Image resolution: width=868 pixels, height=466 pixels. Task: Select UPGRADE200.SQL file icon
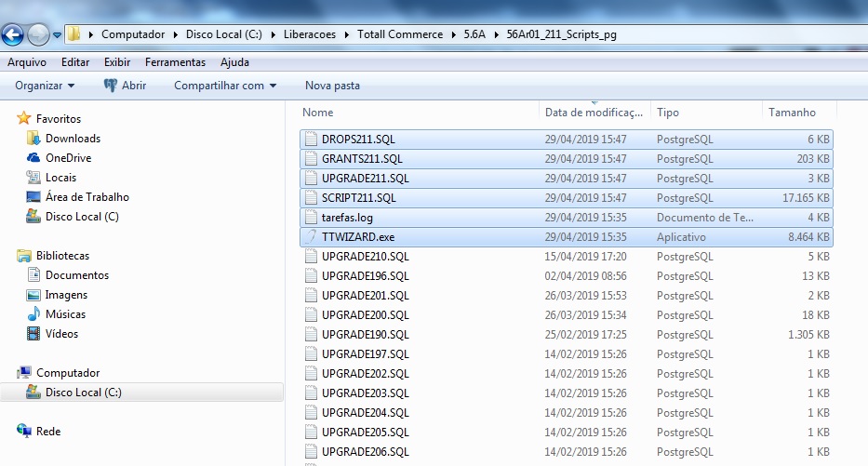311,315
